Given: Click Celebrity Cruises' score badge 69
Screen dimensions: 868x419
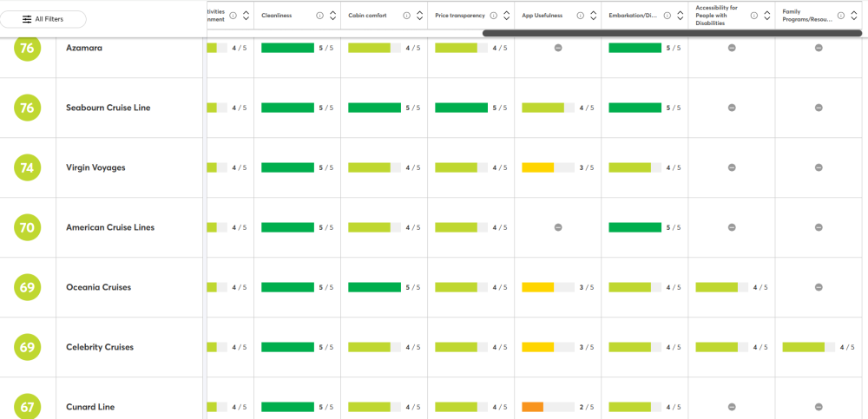Looking at the screenshot, I should (x=27, y=347).
